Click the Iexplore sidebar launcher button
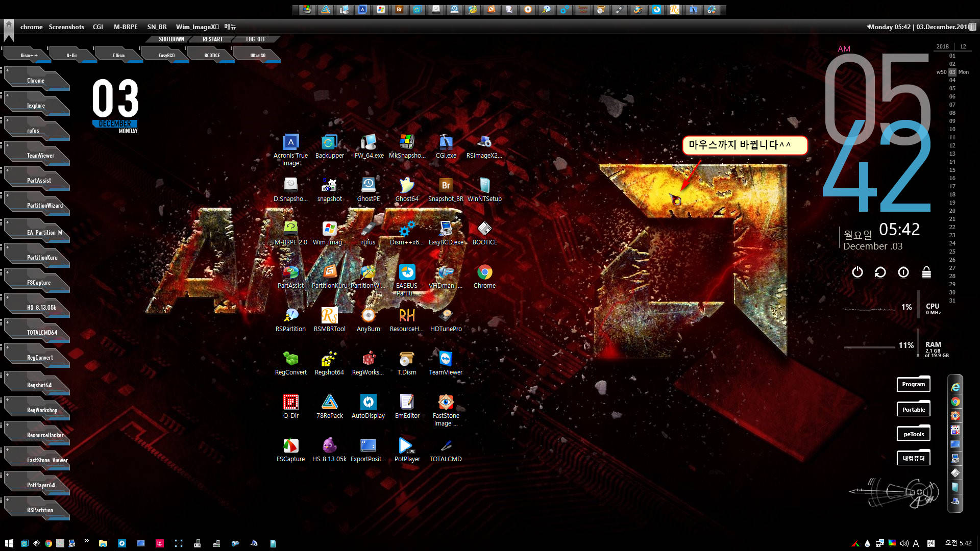This screenshot has width=980, height=551. [37, 105]
